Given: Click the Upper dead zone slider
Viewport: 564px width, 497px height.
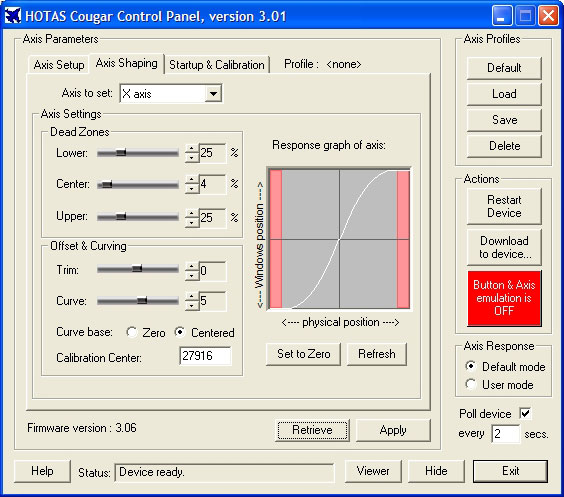Looking at the screenshot, I should point(138,217).
